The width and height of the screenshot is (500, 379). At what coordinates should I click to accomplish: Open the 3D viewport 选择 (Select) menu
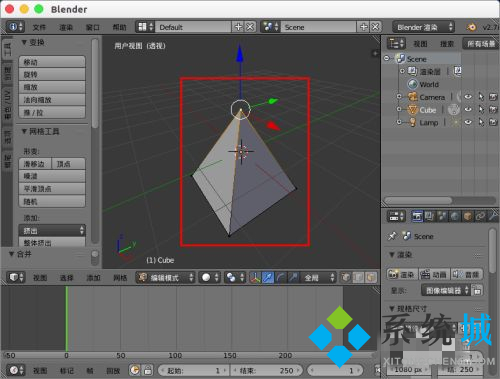[66, 278]
